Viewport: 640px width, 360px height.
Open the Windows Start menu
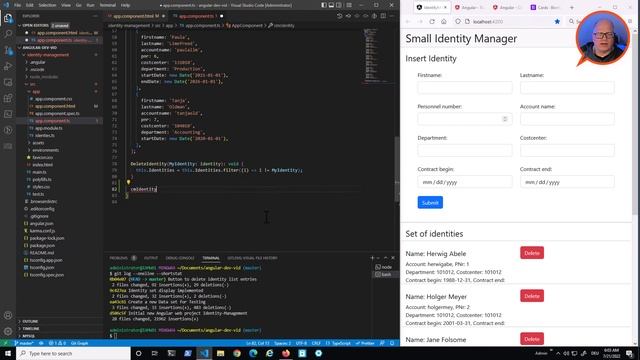coord(8,353)
